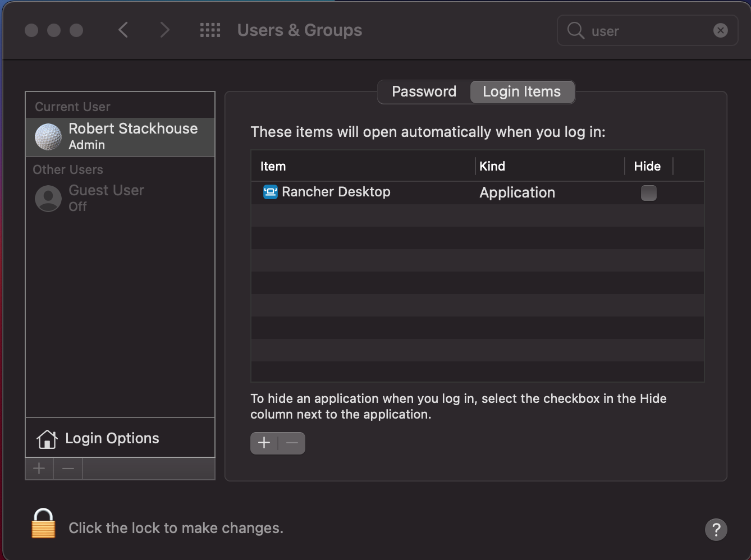The image size is (751, 560).
Task: Select the Guest User account entry
Action: click(x=107, y=198)
